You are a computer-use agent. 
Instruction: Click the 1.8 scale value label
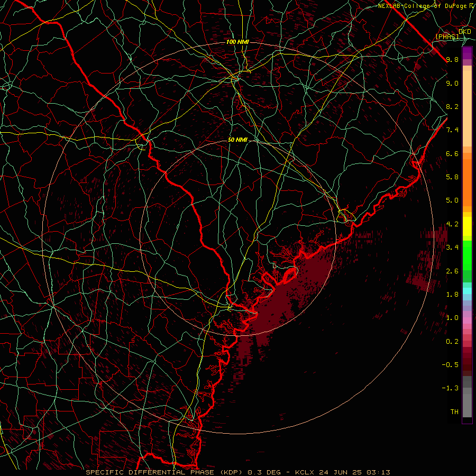452,295
